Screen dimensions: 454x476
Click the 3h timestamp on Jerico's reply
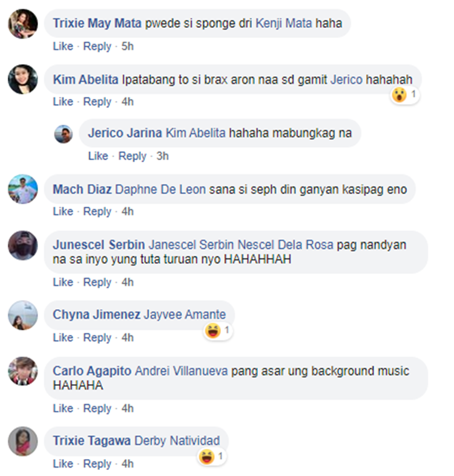point(162,156)
